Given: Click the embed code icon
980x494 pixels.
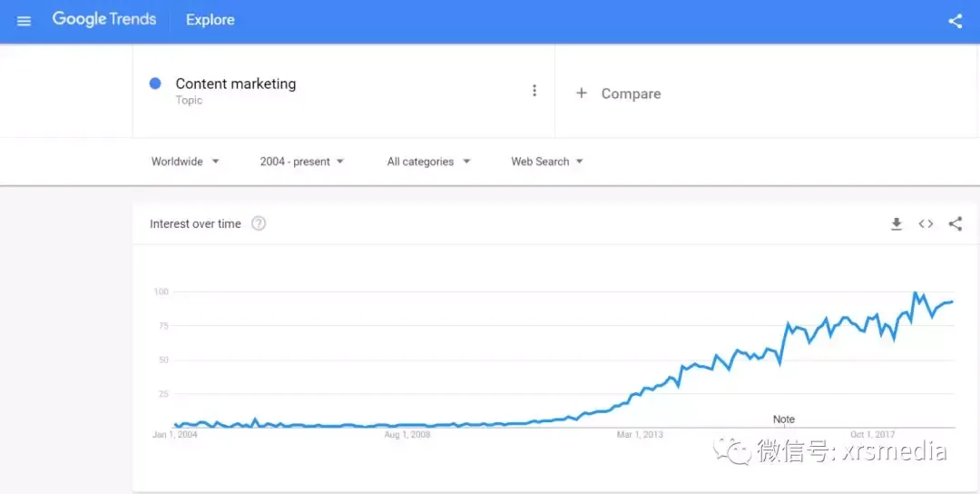Looking at the screenshot, I should 926,224.
